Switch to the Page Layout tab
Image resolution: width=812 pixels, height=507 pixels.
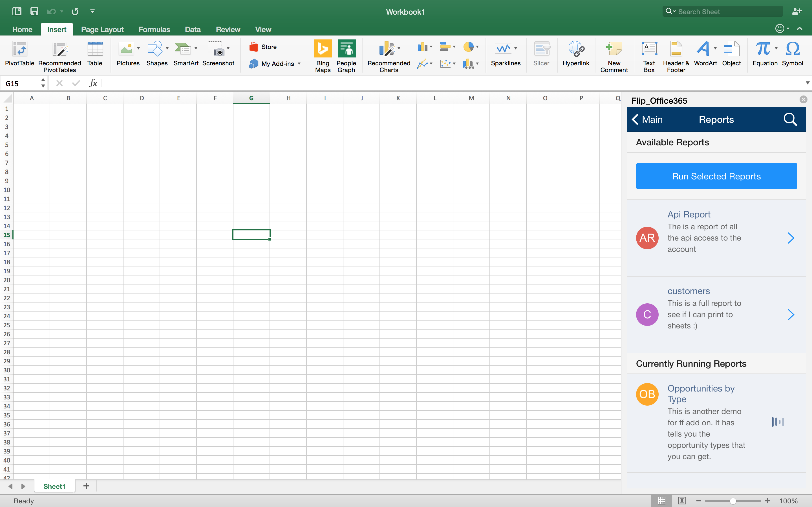pos(102,30)
